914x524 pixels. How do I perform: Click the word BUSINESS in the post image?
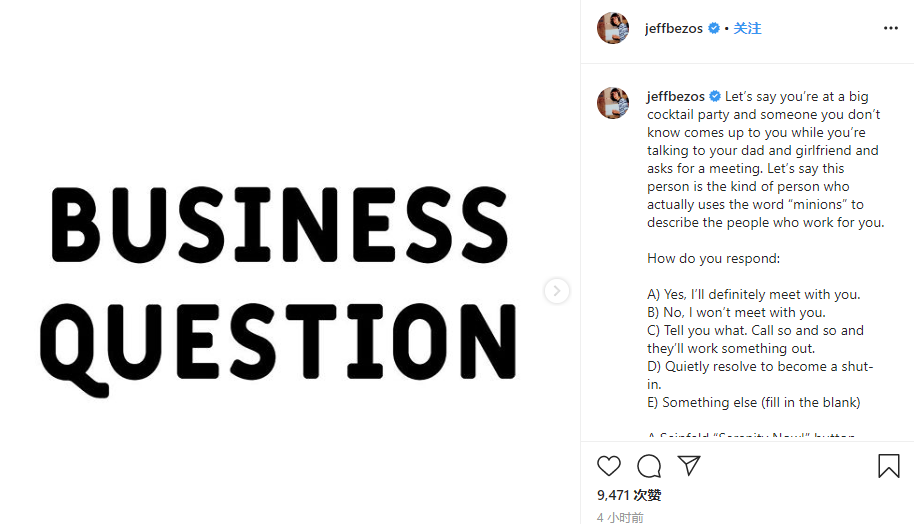[279, 225]
